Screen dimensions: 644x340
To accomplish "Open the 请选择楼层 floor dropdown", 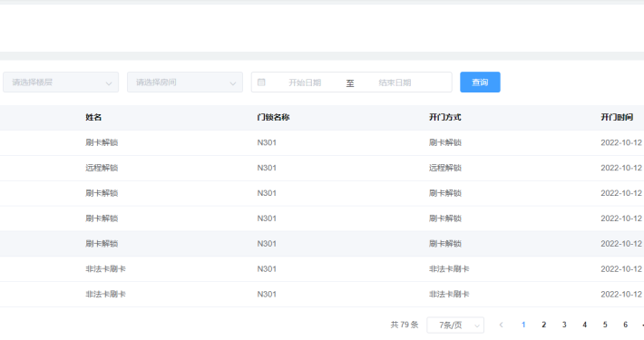I will (x=61, y=83).
